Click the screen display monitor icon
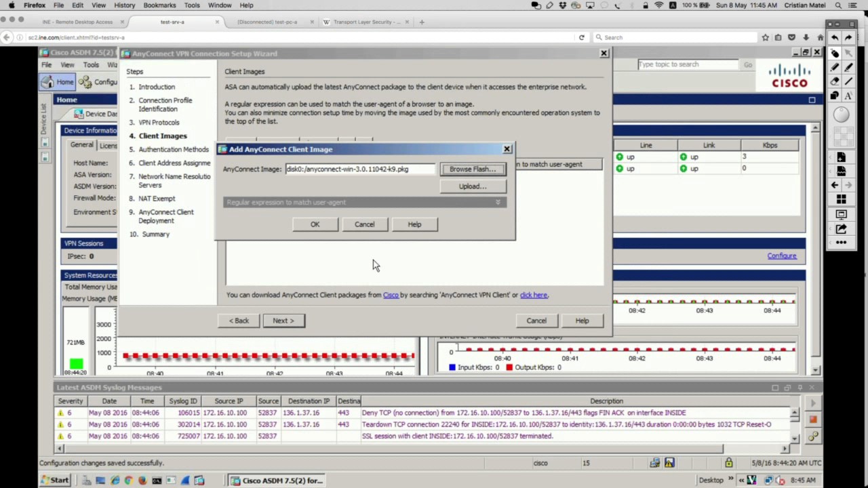Viewport: 868px width, 488px height. [x=842, y=214]
